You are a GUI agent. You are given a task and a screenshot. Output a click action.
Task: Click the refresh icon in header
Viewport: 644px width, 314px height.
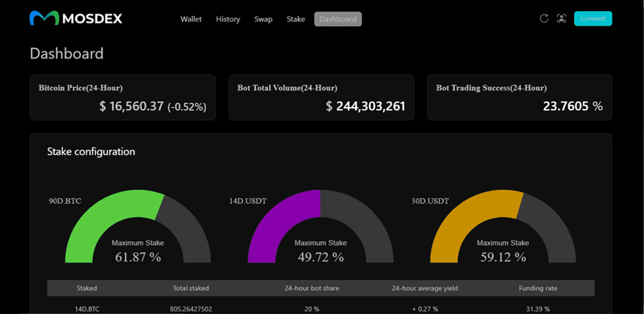point(544,18)
